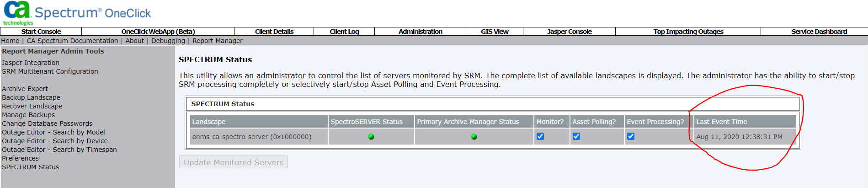Click the Primary Archive Manager Status header
Screen dimensions: 868x188
pyautogui.click(x=474, y=122)
